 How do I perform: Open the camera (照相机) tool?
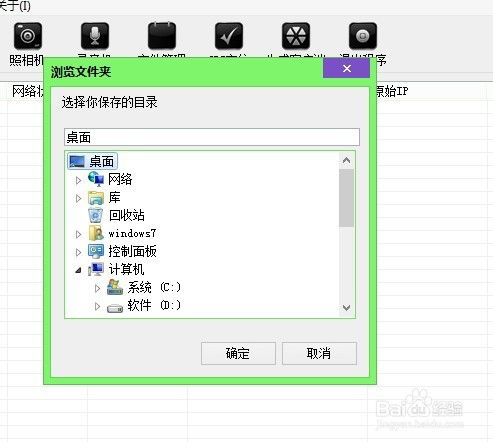[x=28, y=36]
